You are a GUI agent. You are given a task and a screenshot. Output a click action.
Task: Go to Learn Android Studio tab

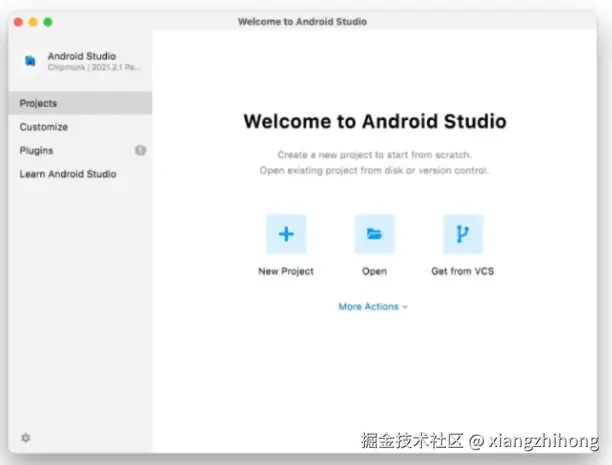tap(80, 174)
